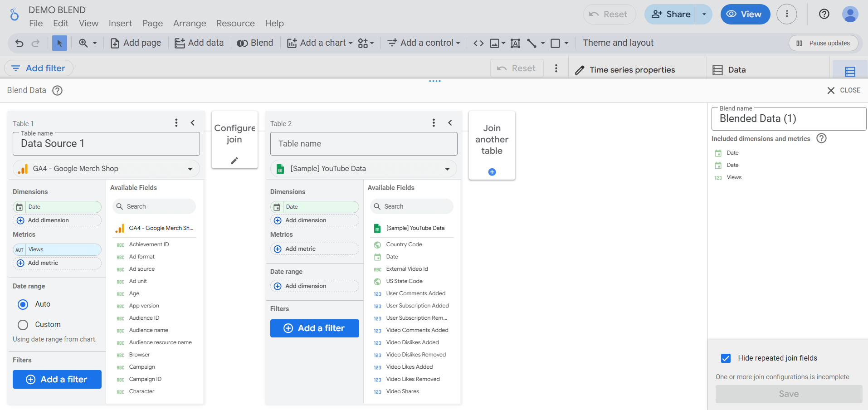
Task: Open the Arrange menu
Action: click(190, 24)
